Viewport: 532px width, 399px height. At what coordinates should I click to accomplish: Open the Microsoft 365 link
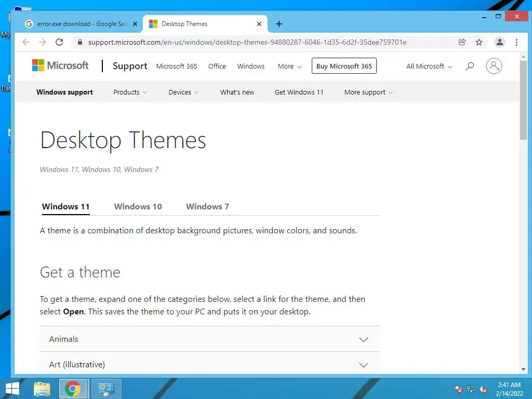[x=177, y=66]
